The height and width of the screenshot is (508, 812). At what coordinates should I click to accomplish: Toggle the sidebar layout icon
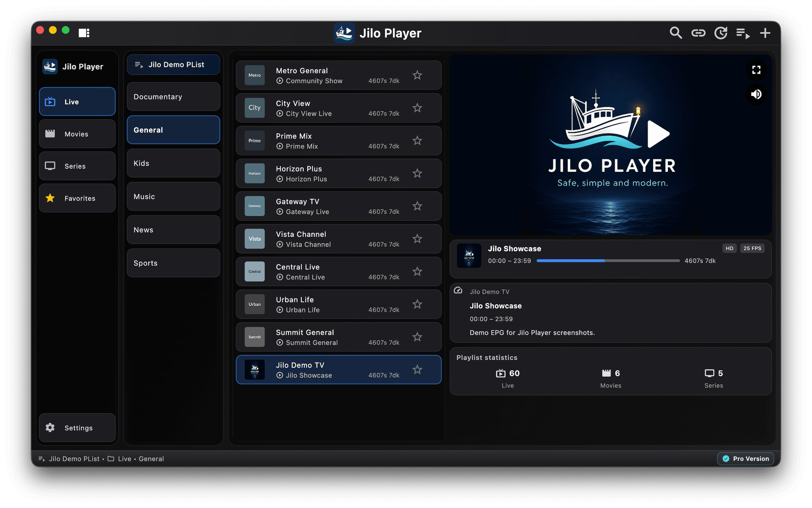coord(84,33)
